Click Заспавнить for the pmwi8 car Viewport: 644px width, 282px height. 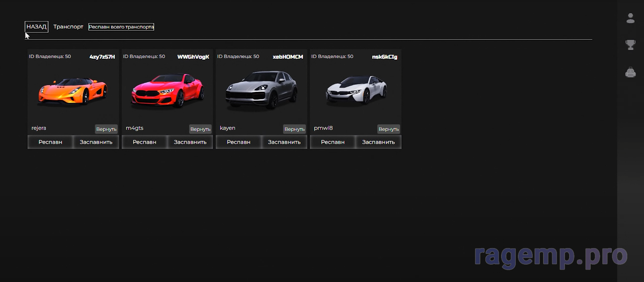point(378,142)
